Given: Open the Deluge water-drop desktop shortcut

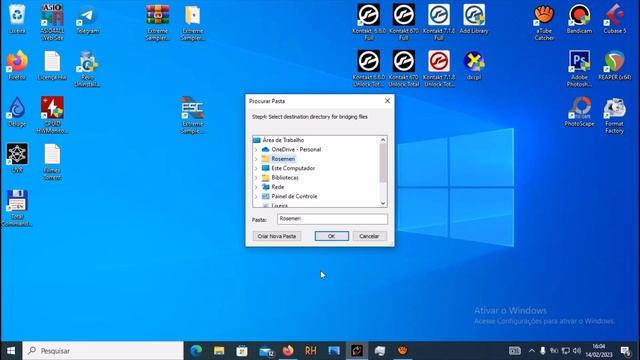Looking at the screenshot, I should 17,112.
